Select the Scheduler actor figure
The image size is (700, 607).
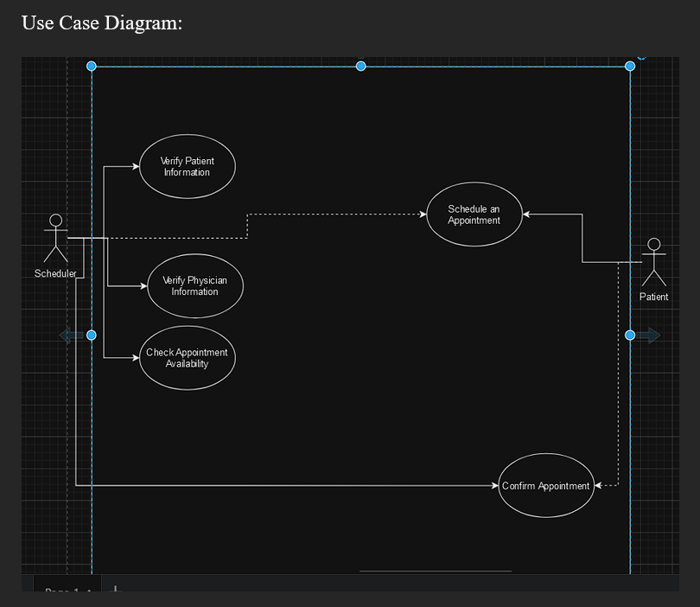point(55,238)
